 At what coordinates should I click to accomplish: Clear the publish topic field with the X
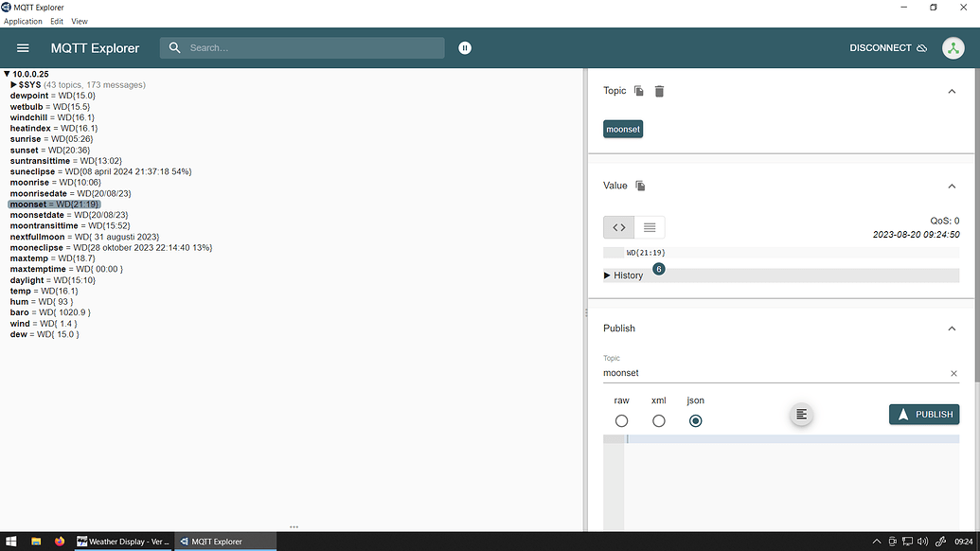[x=953, y=374]
